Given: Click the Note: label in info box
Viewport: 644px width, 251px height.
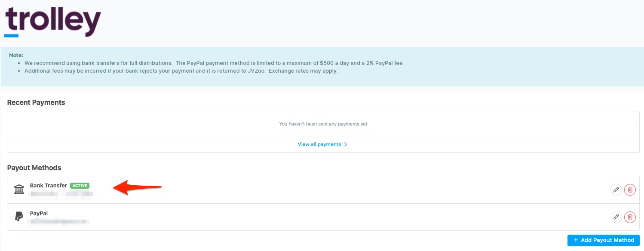Looking at the screenshot, I should [16, 55].
